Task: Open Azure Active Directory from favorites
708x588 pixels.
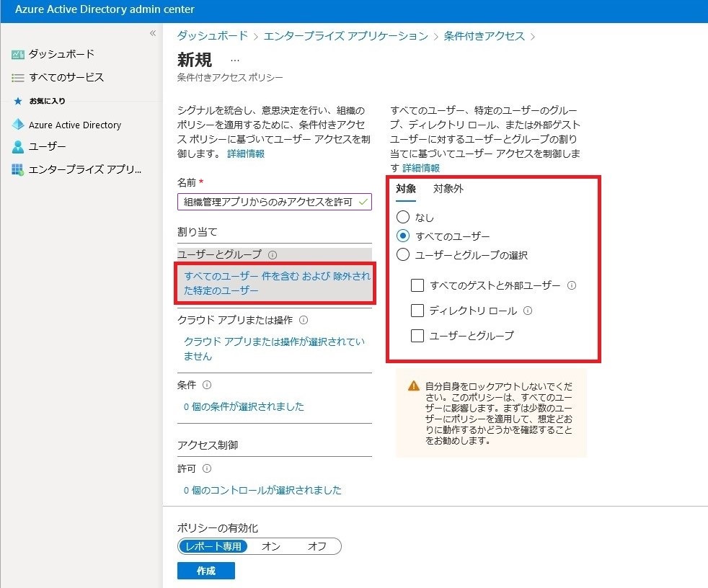Action: point(75,125)
